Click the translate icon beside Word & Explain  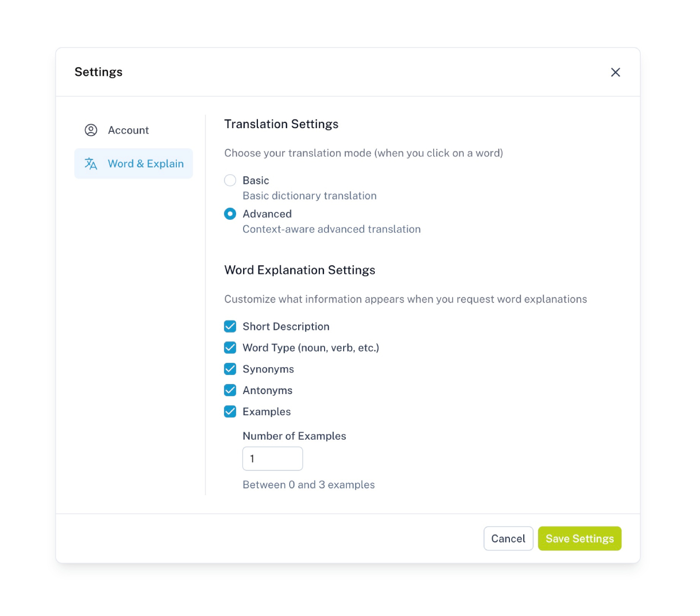point(91,164)
